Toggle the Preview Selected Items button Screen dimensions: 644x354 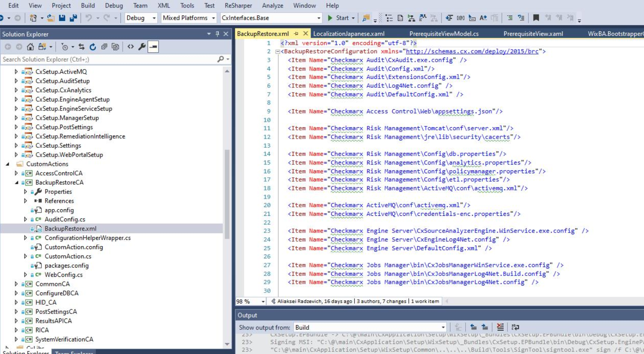[x=153, y=46]
